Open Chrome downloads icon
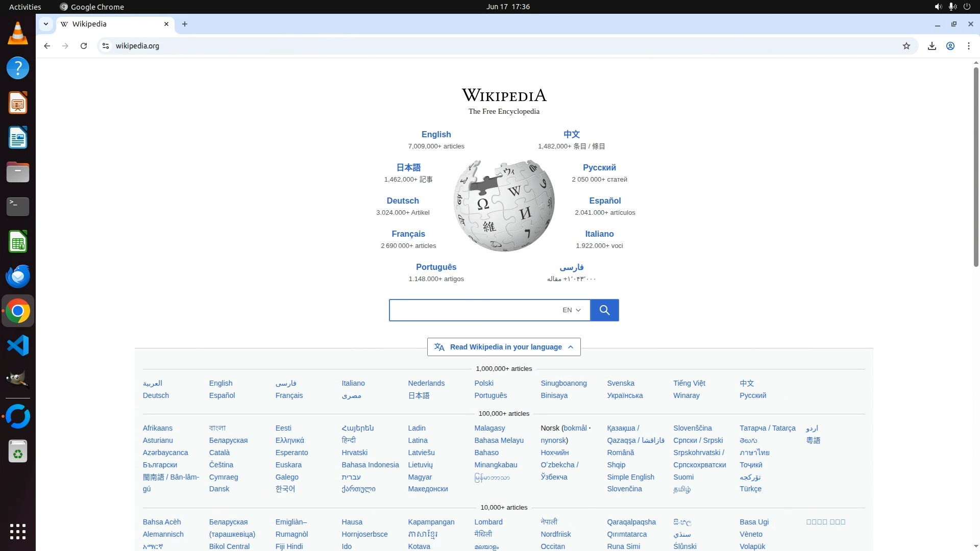Viewport: 980px width, 551px height. pos(932,46)
